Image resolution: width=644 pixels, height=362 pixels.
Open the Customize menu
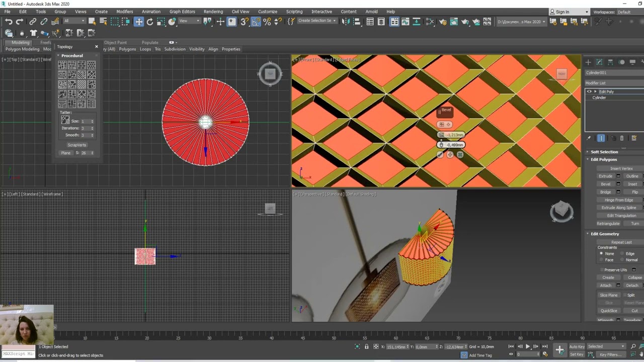tap(268, 12)
